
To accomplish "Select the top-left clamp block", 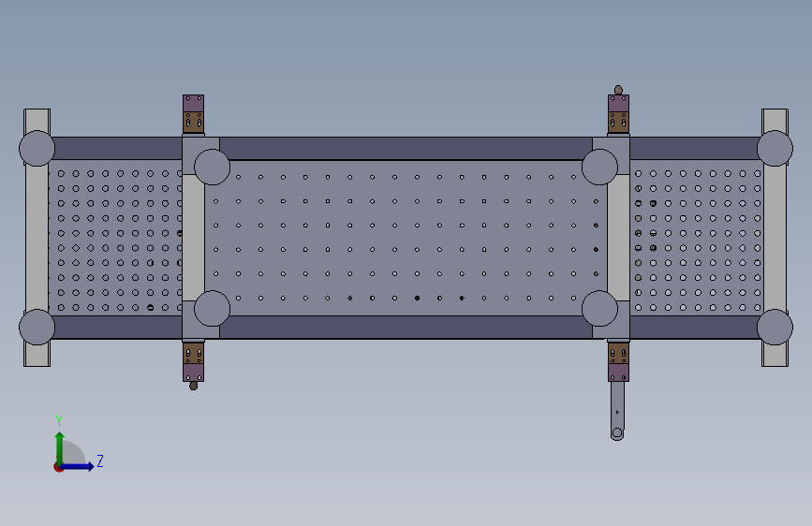I will pos(193,114).
